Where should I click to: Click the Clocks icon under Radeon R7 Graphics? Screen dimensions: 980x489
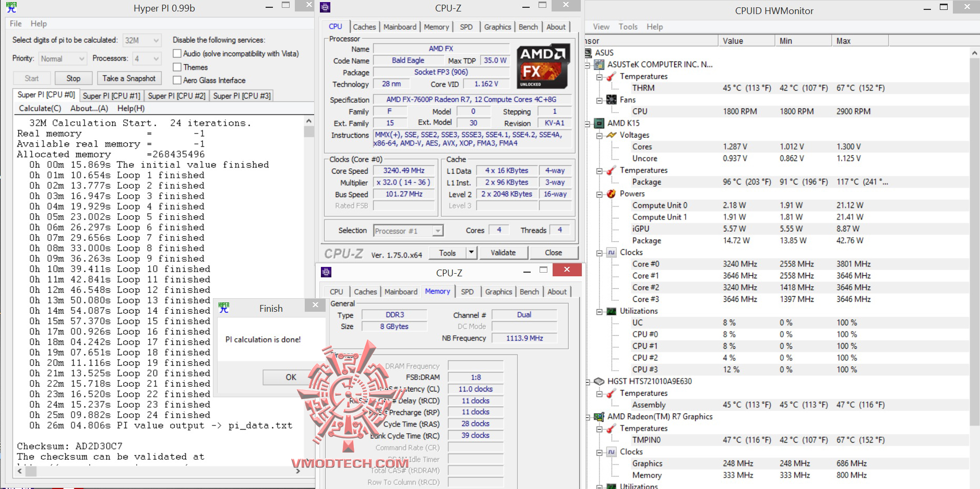point(612,452)
